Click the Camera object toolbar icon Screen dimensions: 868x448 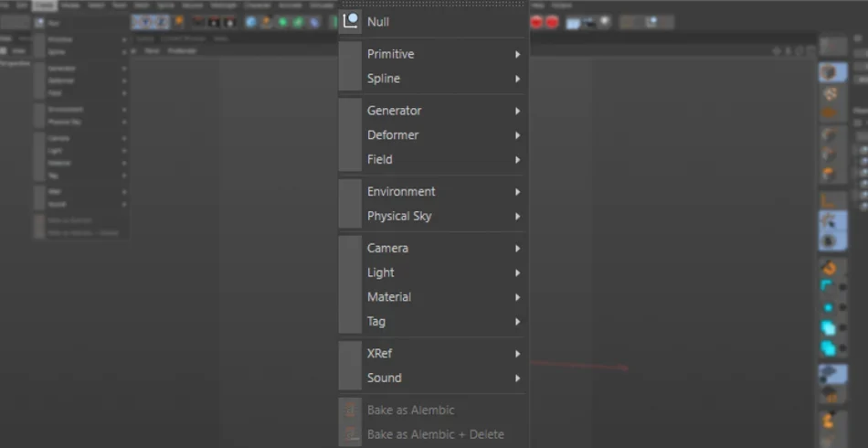pos(588,23)
